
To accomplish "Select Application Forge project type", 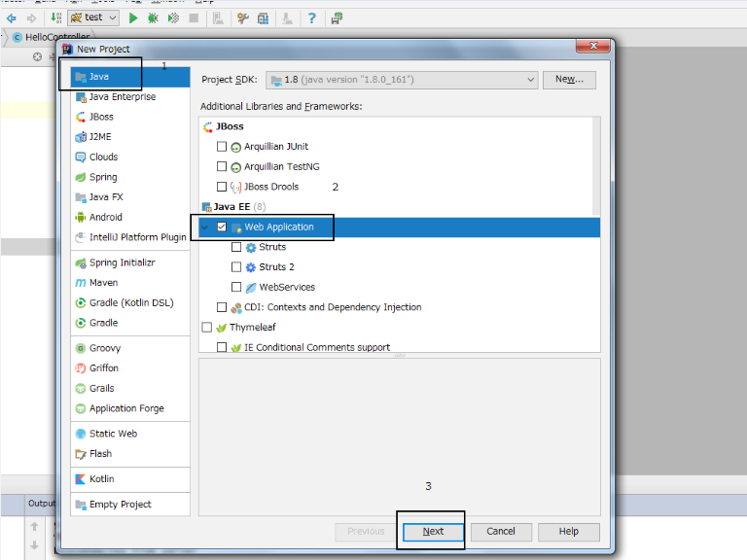I will [130, 408].
